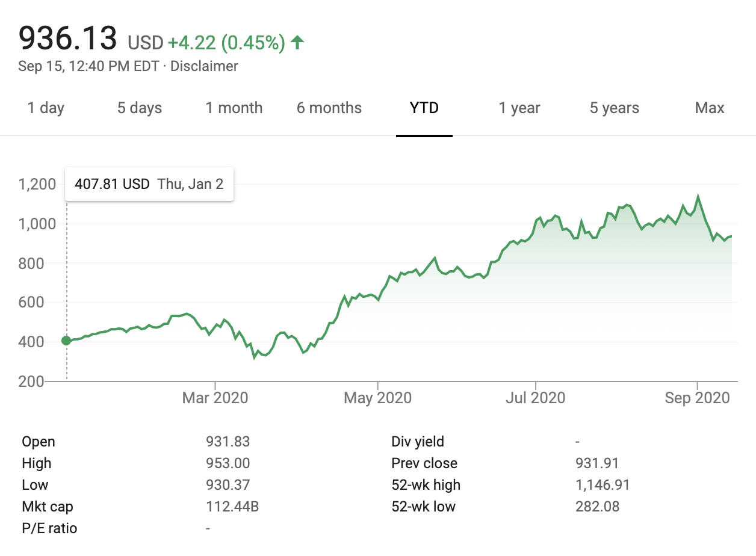This screenshot has height=556, width=756.
Task: View the 5 years range
Action: 615,108
